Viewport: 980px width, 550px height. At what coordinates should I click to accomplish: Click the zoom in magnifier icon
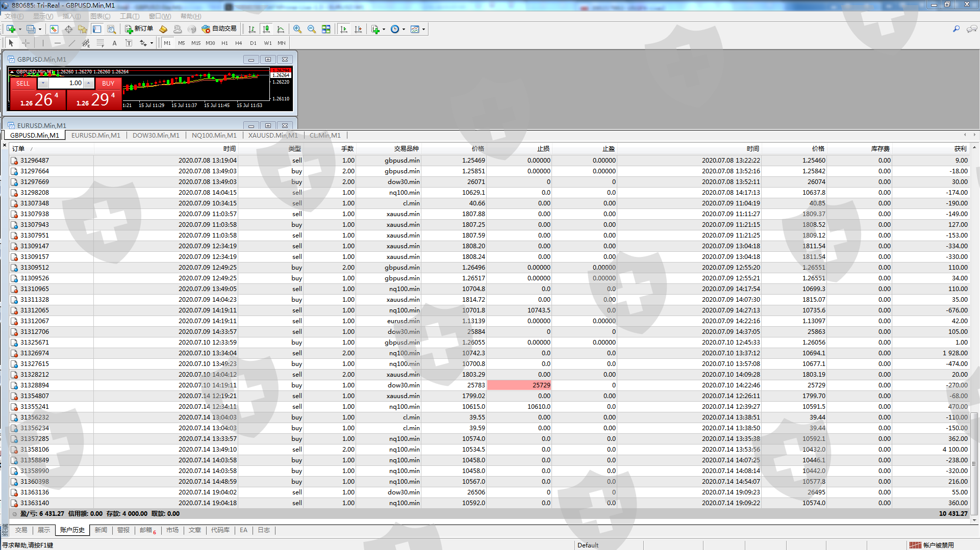(x=297, y=29)
